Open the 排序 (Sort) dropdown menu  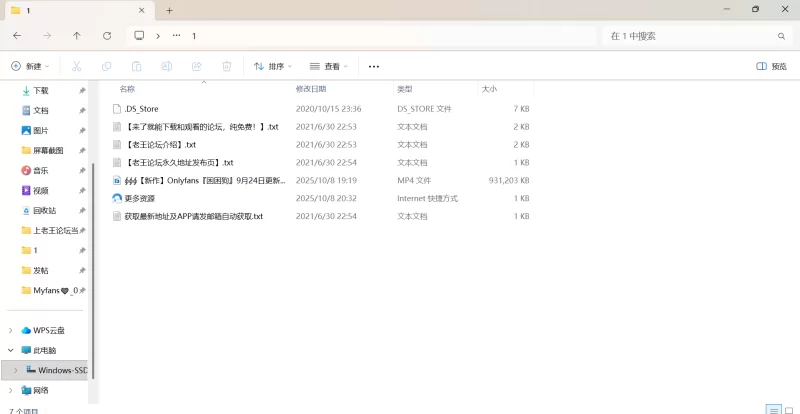(273, 66)
